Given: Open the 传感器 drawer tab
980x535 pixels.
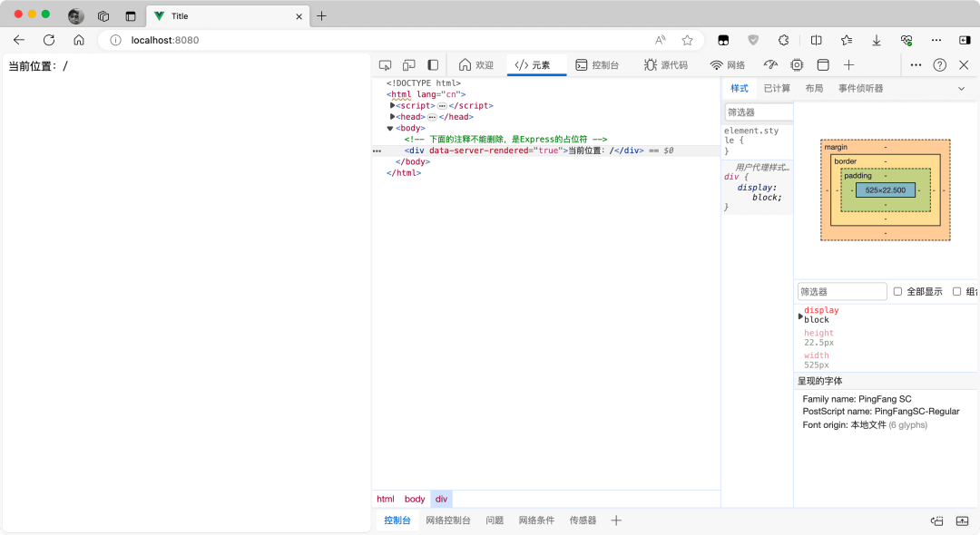Looking at the screenshot, I should (x=583, y=520).
